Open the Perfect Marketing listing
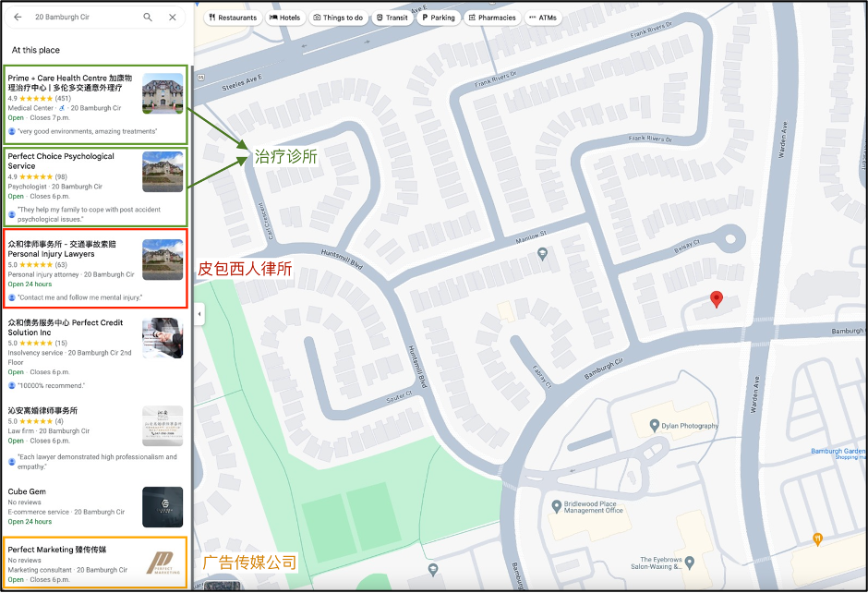 pos(95,563)
